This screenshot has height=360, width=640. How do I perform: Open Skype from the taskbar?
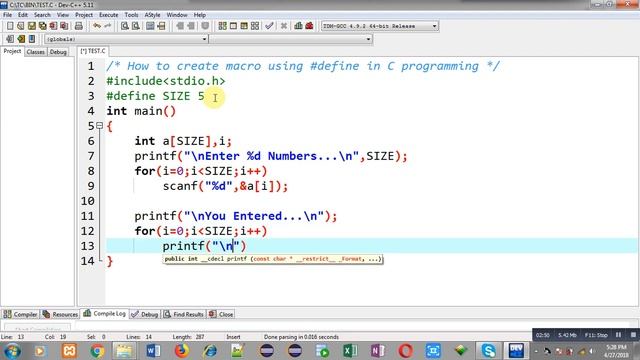coord(489,351)
